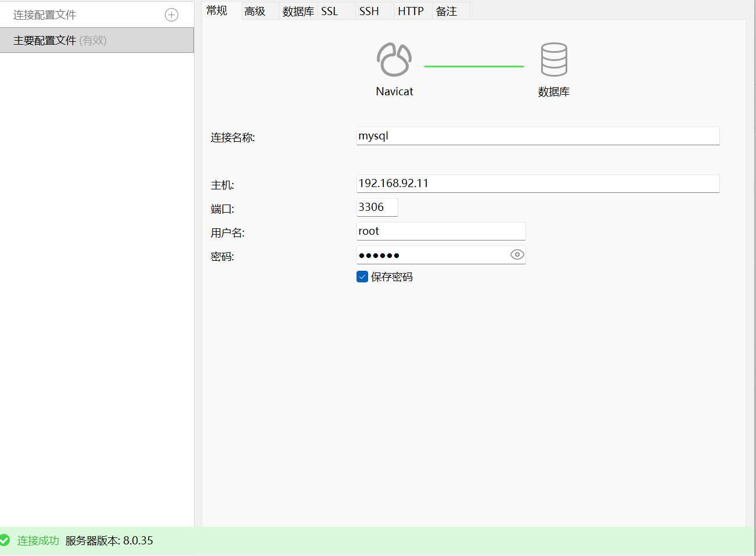Reveal password with the eye icon

[517, 254]
